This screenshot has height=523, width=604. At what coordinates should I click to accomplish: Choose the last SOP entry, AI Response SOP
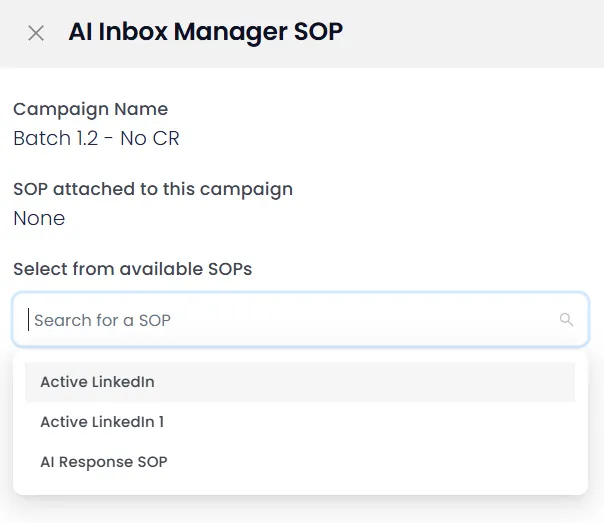(300, 462)
